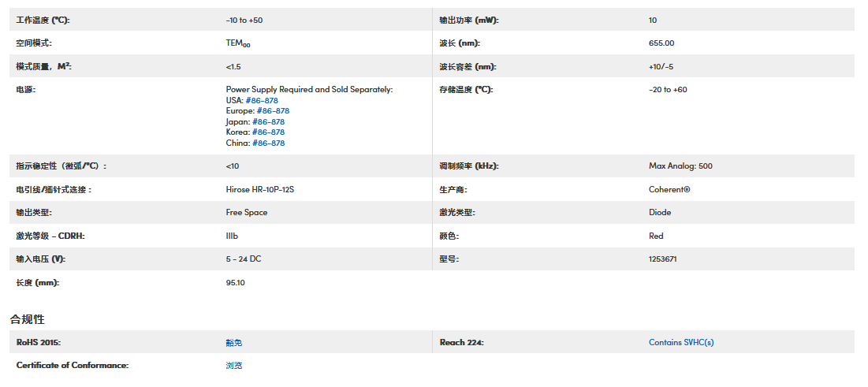The width and height of the screenshot is (868, 387).
Task: Open the USA power supply #86-878 link
Action: point(261,100)
